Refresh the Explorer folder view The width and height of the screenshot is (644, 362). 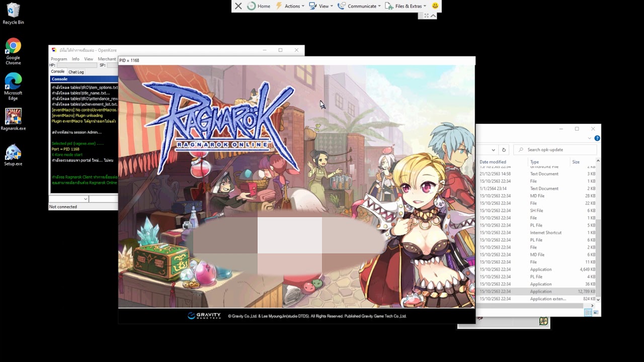point(504,149)
